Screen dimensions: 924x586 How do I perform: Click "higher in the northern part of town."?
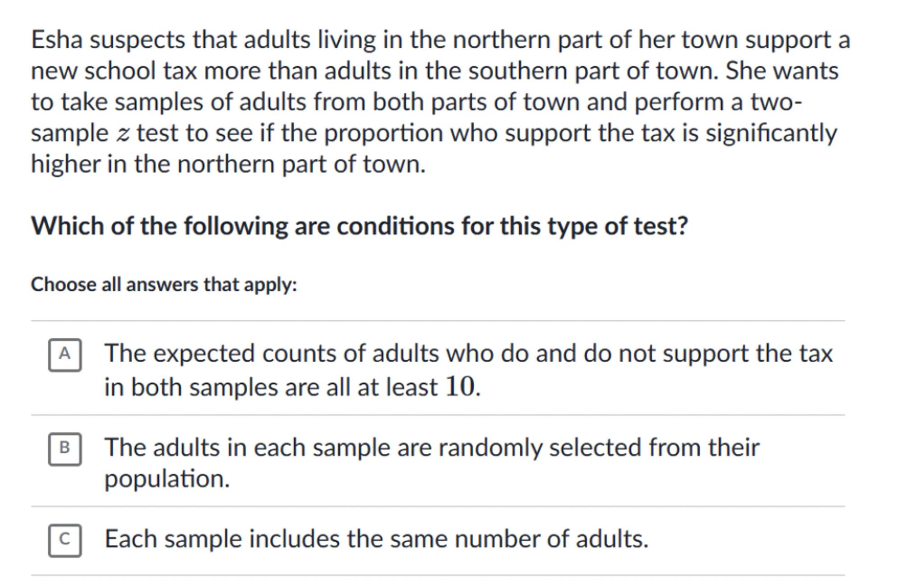228,164
